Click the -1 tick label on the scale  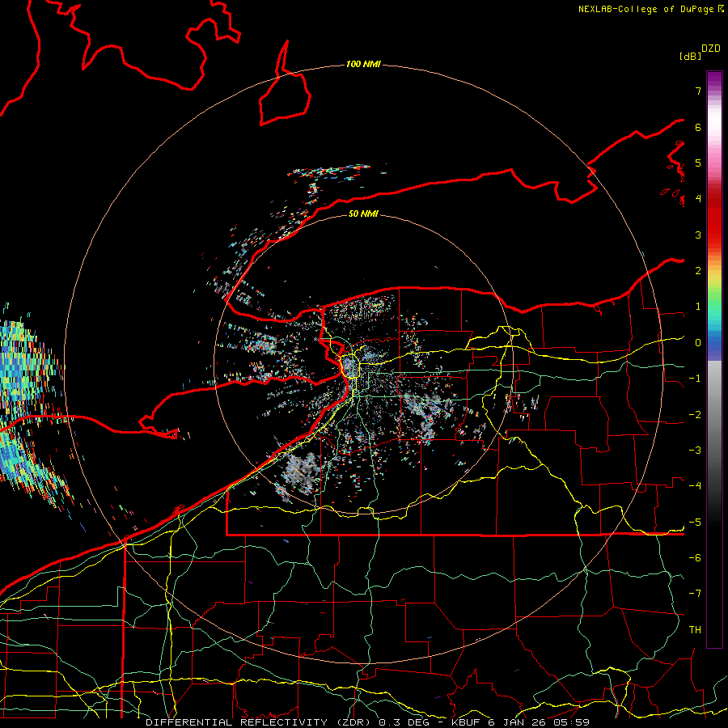point(695,379)
